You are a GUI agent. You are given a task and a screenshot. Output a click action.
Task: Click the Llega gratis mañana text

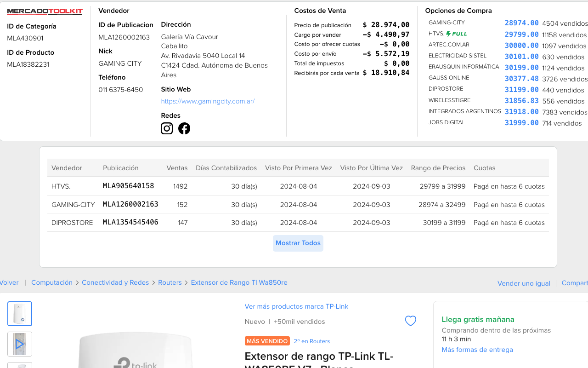pos(478,319)
